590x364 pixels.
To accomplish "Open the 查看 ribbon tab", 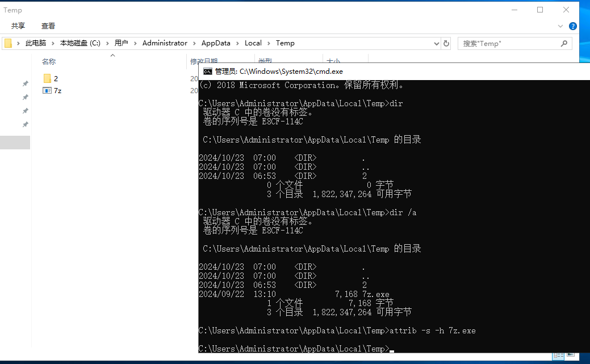I will (x=48, y=26).
